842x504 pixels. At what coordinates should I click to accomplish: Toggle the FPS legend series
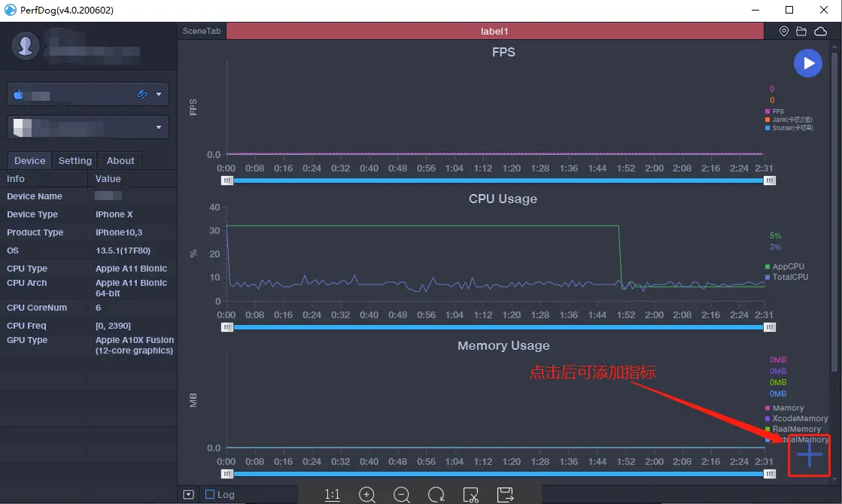click(x=774, y=111)
